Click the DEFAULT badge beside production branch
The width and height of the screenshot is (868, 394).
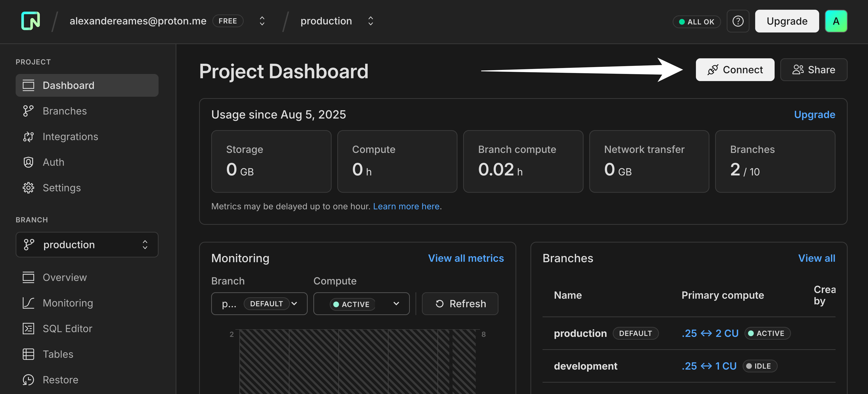635,333
